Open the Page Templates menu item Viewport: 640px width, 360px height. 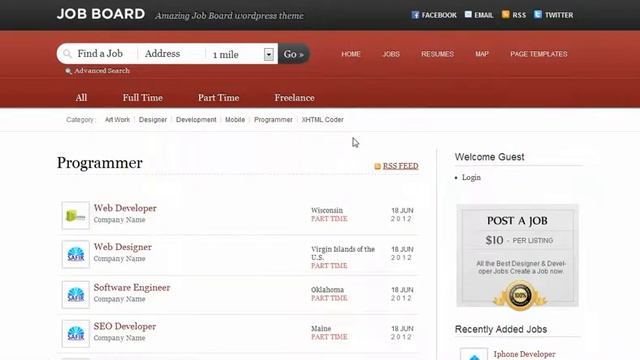click(x=539, y=54)
